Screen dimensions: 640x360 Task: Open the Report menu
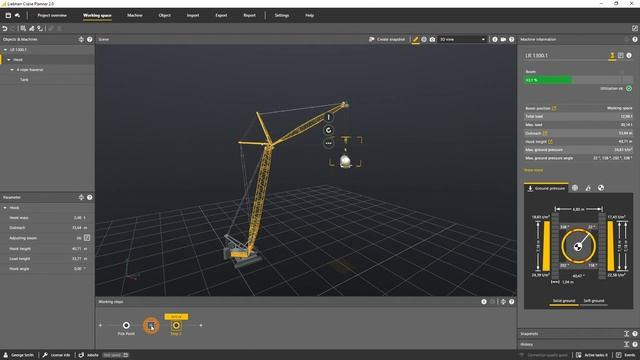[249, 16]
